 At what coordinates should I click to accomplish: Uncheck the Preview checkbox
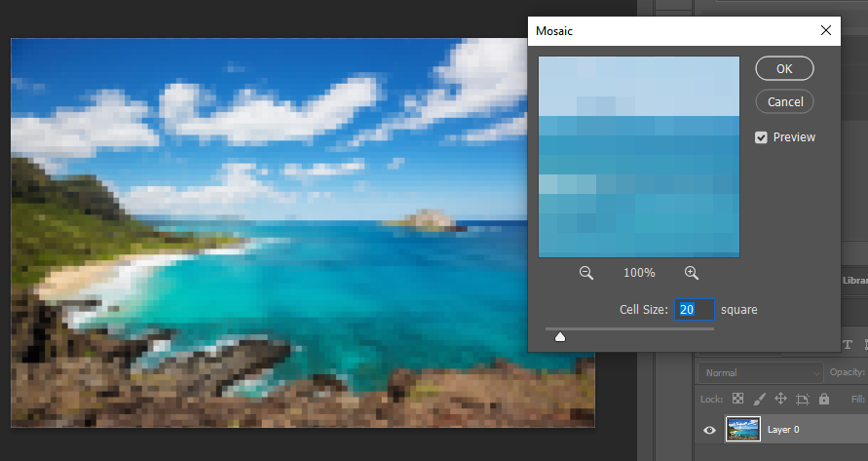point(762,137)
